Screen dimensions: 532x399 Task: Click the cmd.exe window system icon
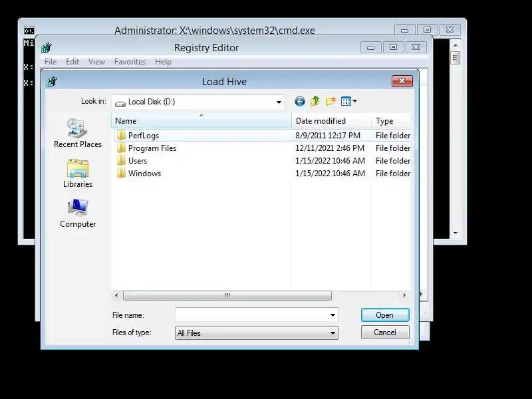[x=29, y=31]
